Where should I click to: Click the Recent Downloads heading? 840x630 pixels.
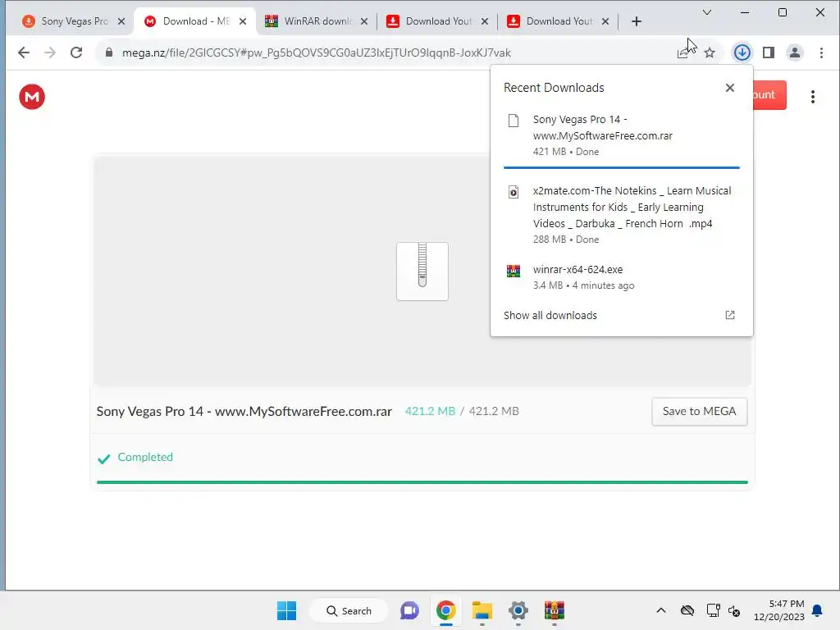554,88
